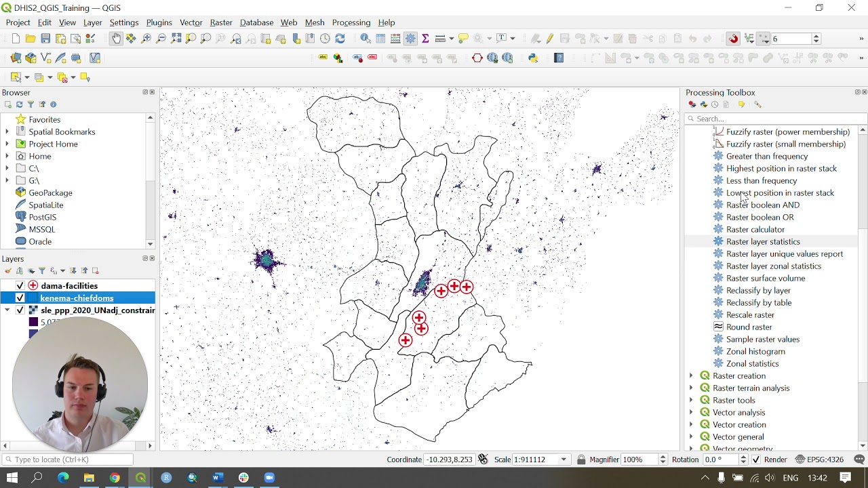Refresh the map canvas

pyautogui.click(x=340, y=39)
